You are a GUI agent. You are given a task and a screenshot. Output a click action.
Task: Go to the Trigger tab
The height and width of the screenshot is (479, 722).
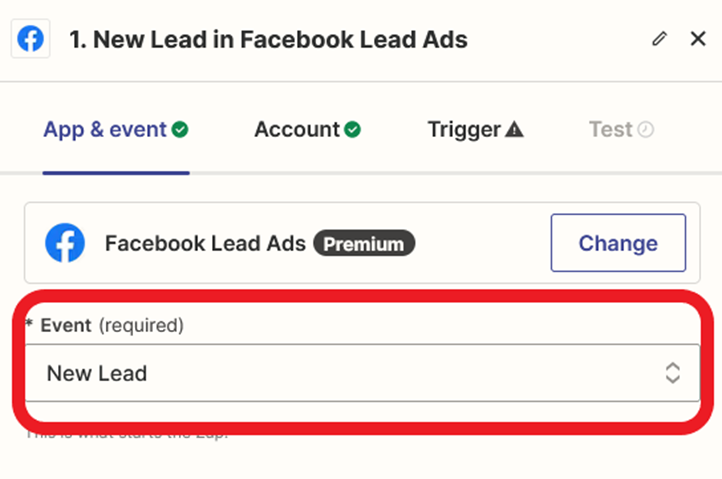[x=464, y=130]
